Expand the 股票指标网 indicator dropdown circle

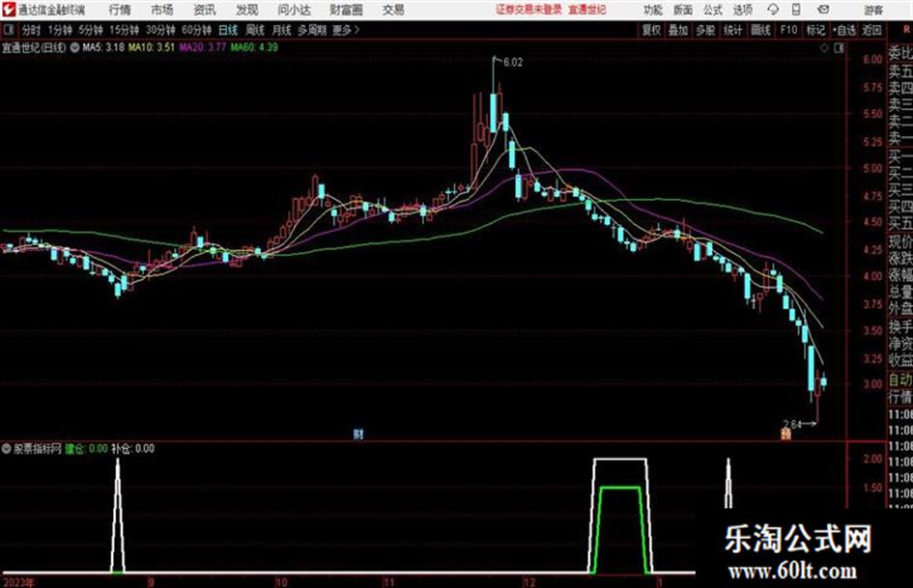(x=7, y=448)
